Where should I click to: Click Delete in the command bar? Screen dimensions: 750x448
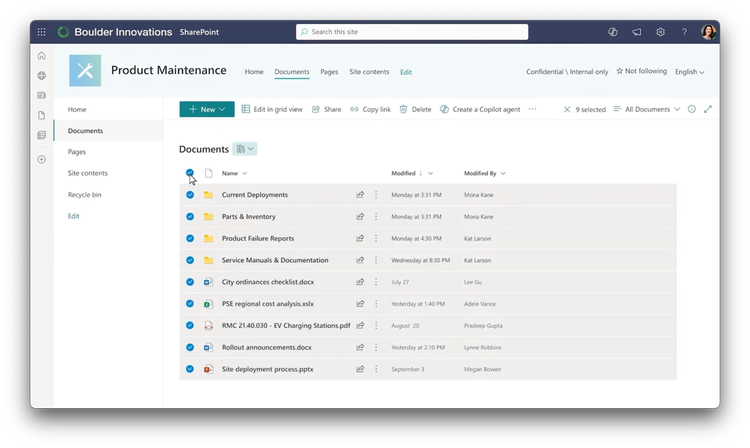(415, 109)
